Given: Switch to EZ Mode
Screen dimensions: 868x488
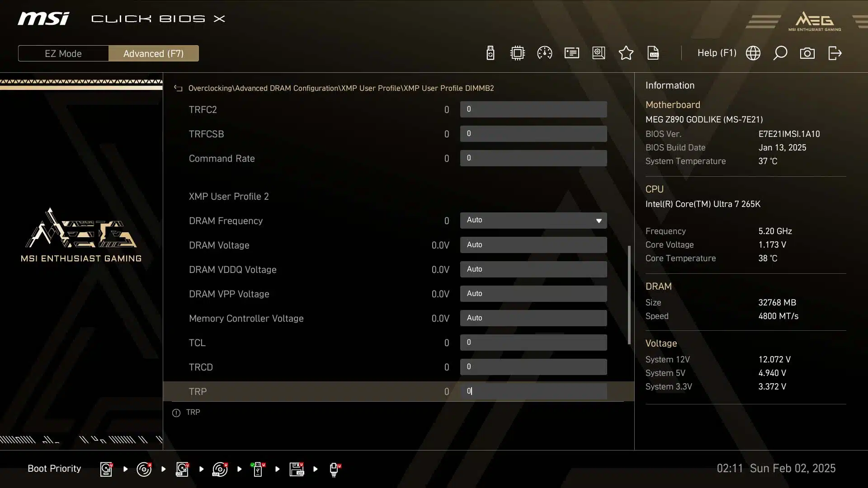Looking at the screenshot, I should (63, 53).
